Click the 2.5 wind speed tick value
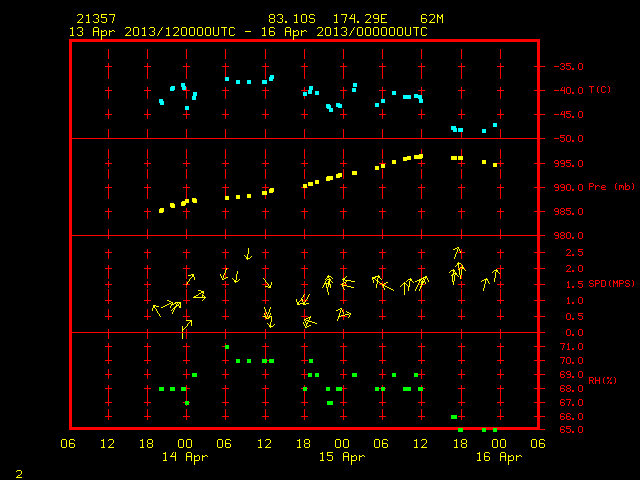 click(574, 253)
